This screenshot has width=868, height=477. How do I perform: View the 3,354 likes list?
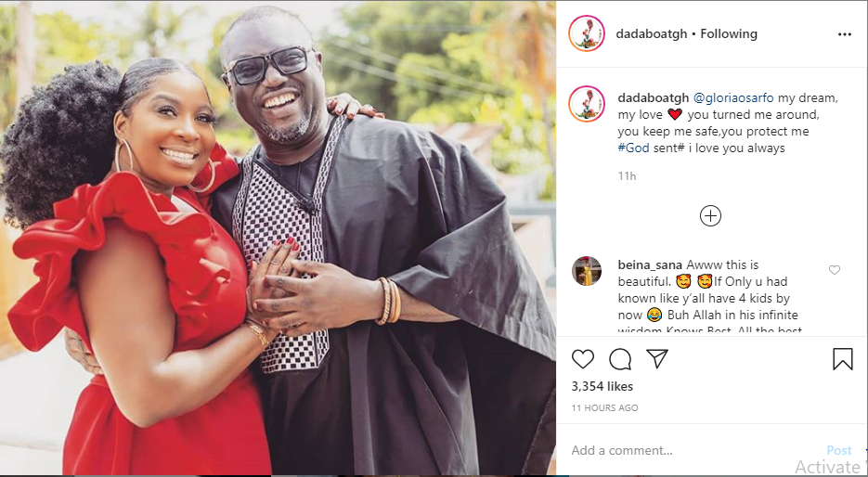point(602,386)
